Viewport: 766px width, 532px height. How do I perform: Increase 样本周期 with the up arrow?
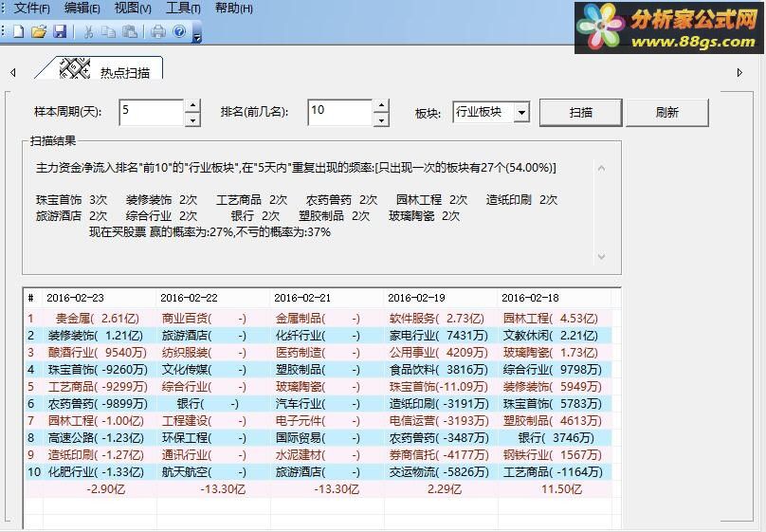(x=193, y=105)
